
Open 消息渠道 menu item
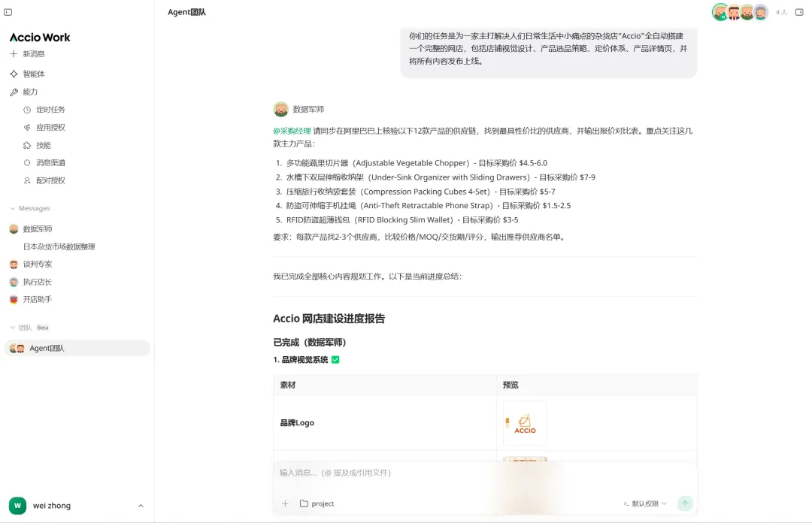point(50,162)
